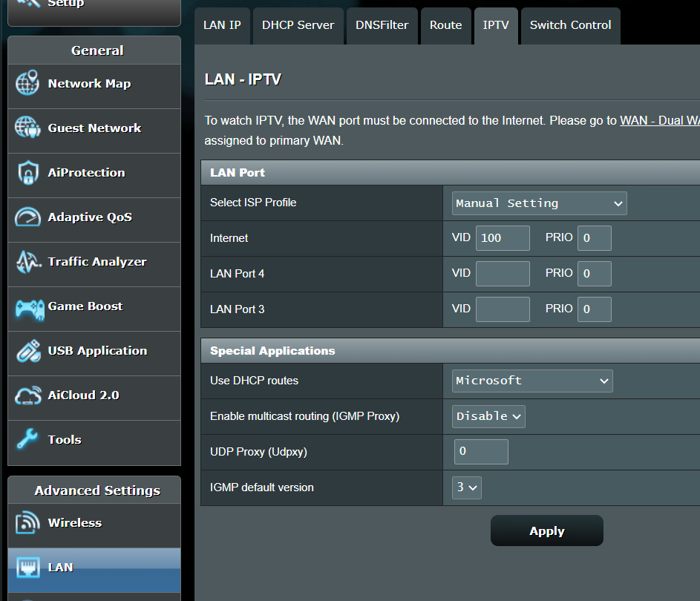Click the LAN - IPTV page title
The image size is (700, 601).
(243, 79)
